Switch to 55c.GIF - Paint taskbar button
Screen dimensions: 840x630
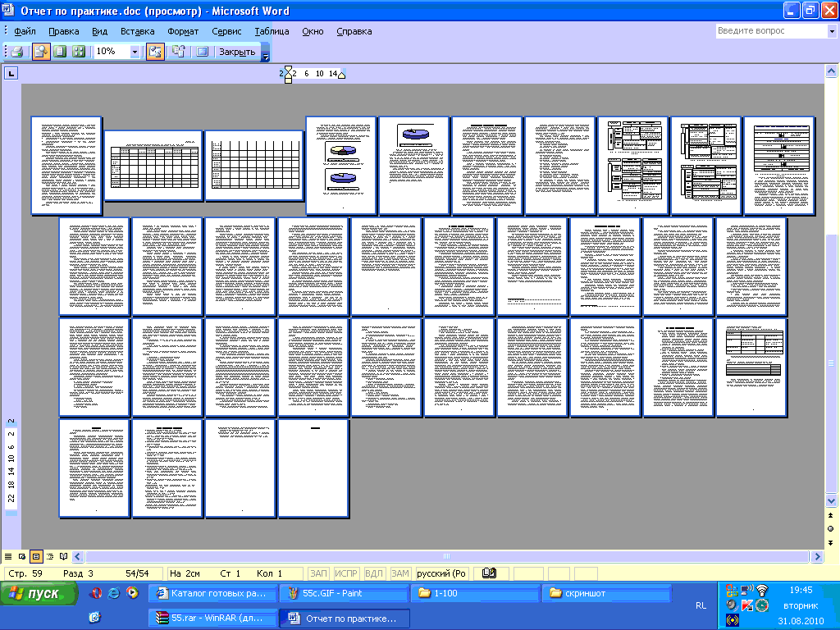point(343,593)
